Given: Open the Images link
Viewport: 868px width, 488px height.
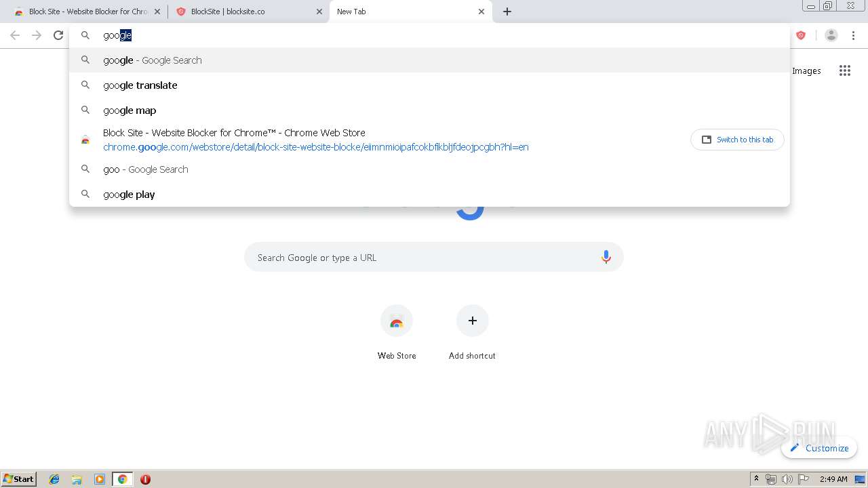Looking at the screenshot, I should click(806, 70).
